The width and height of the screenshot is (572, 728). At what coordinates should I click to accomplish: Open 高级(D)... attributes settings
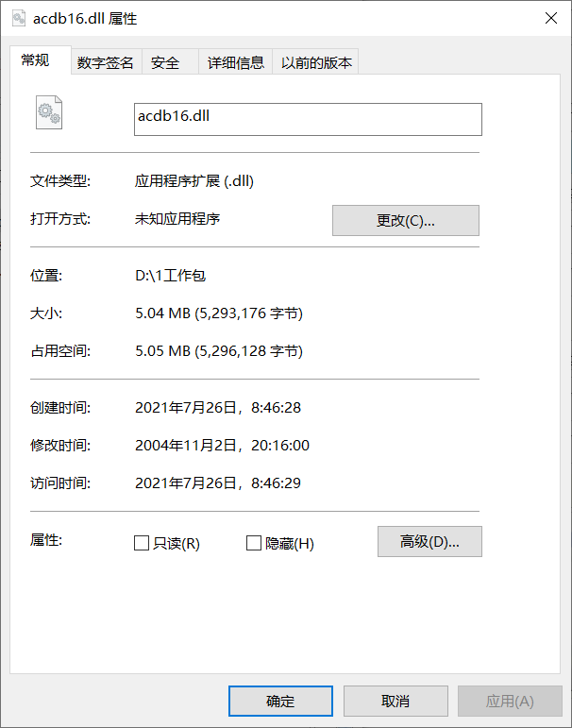coord(429,541)
